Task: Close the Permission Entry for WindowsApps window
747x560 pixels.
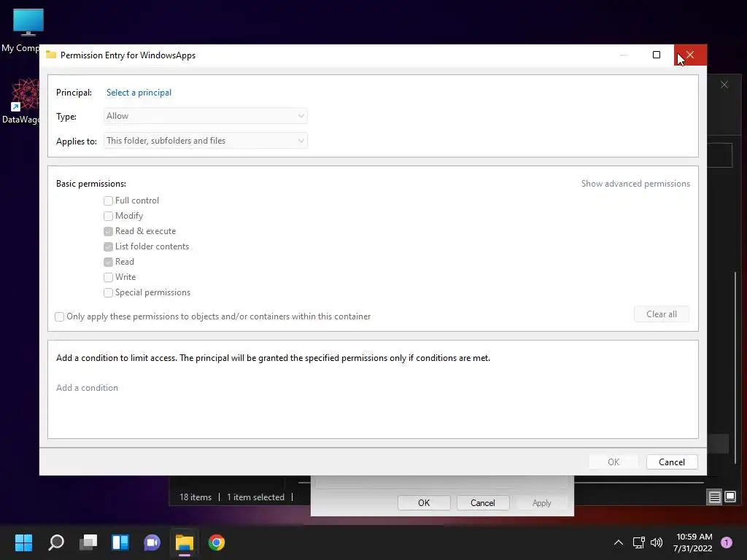Action: [690, 55]
